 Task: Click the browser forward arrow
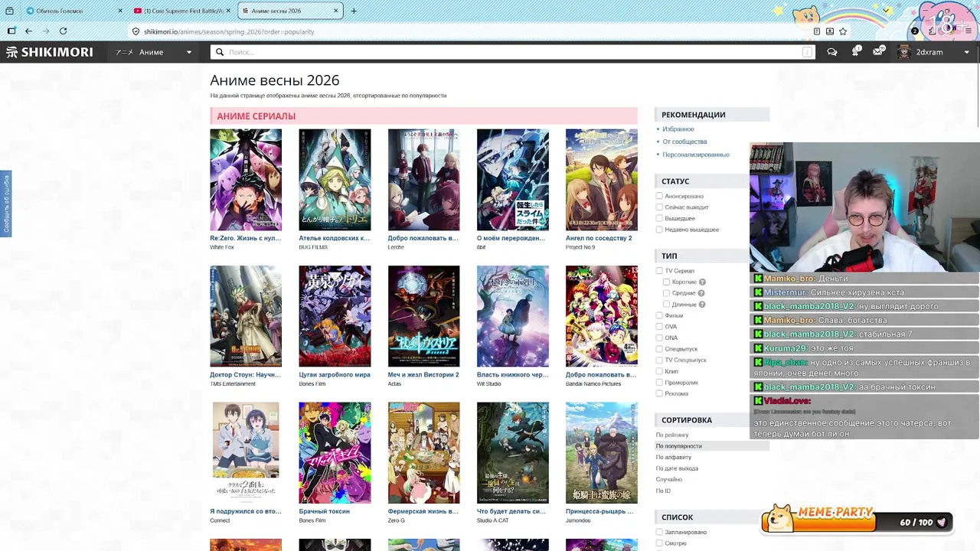pyautogui.click(x=46, y=31)
